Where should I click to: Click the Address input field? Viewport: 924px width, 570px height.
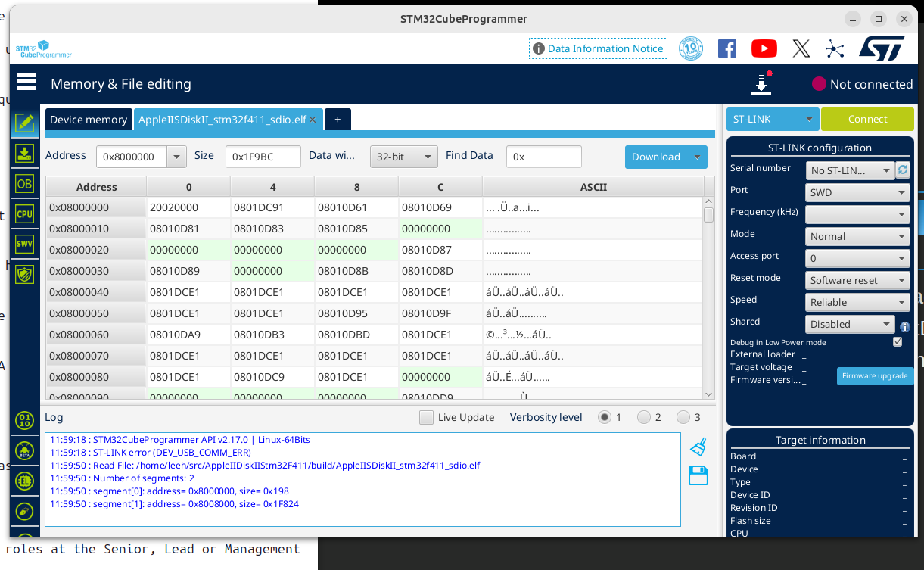[x=132, y=157]
